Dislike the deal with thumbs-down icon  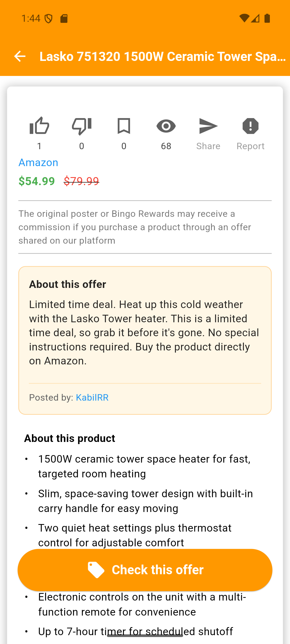point(82,126)
